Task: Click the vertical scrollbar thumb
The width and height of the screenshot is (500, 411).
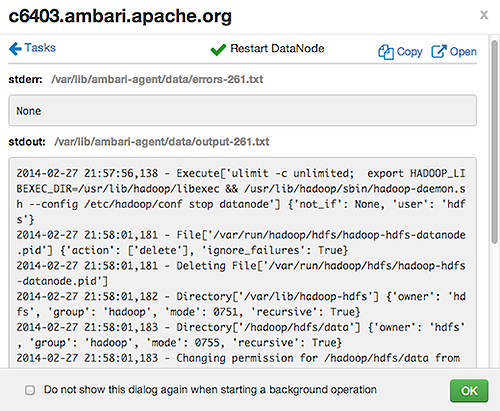Action: 495,142
